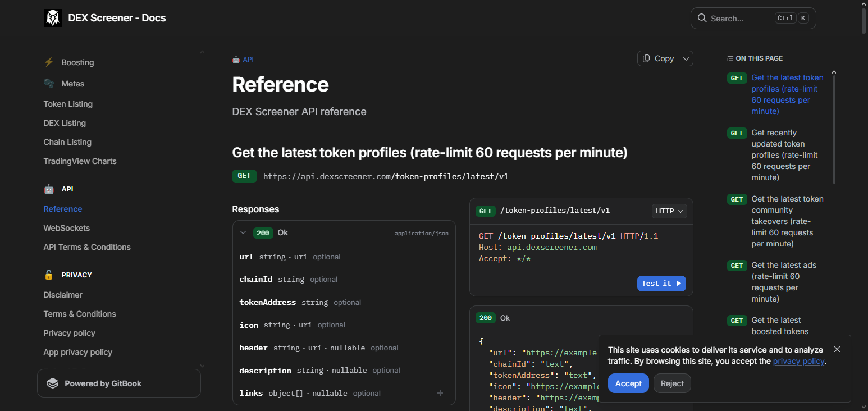Open App privacy policy page
Screen dimensions: 868x411
[x=78, y=352]
